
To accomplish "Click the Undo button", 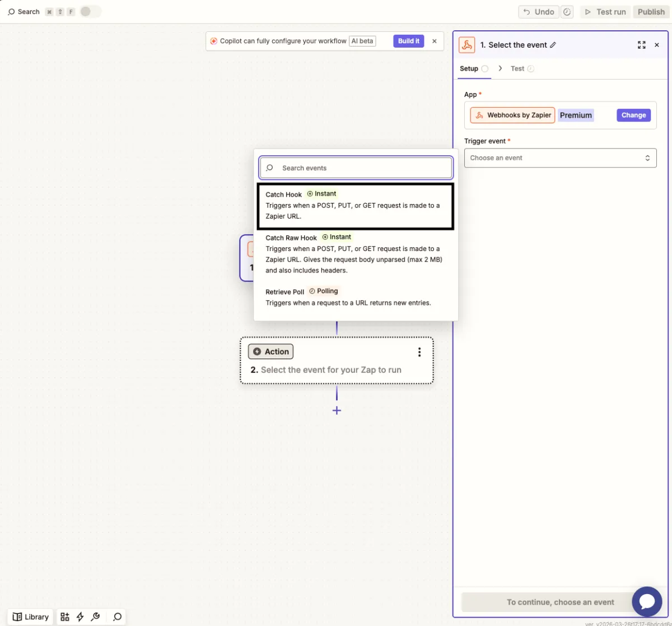I will [x=539, y=12].
